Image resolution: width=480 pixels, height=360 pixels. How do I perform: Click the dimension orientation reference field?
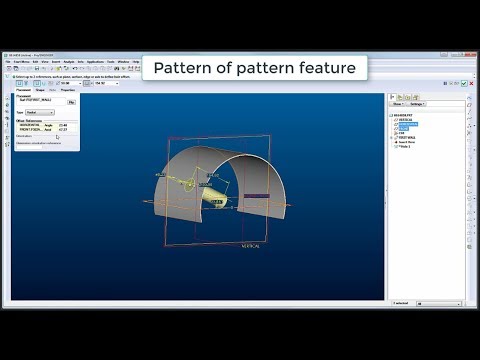(x=29, y=147)
